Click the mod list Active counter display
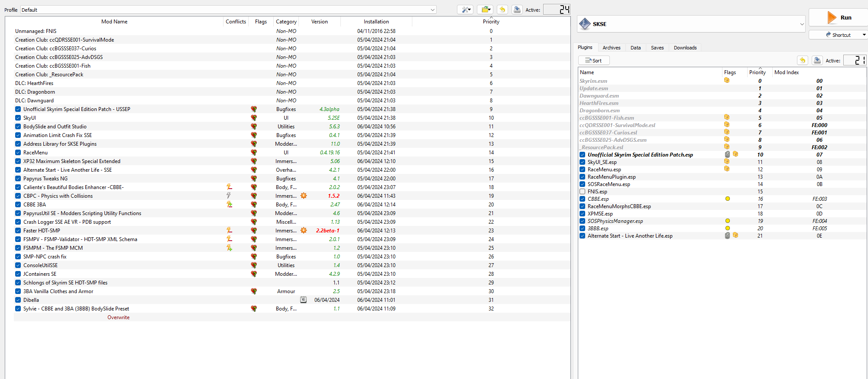Image resolution: width=868 pixels, height=379 pixels. pos(557,10)
